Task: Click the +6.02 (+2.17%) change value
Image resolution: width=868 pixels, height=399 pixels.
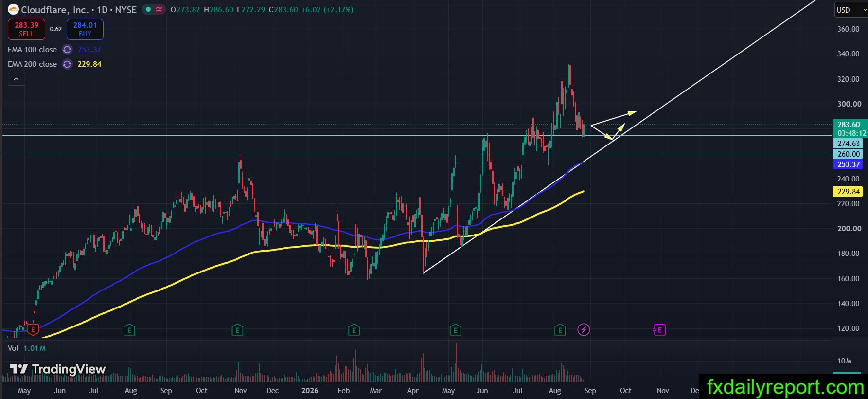Action: (327, 10)
